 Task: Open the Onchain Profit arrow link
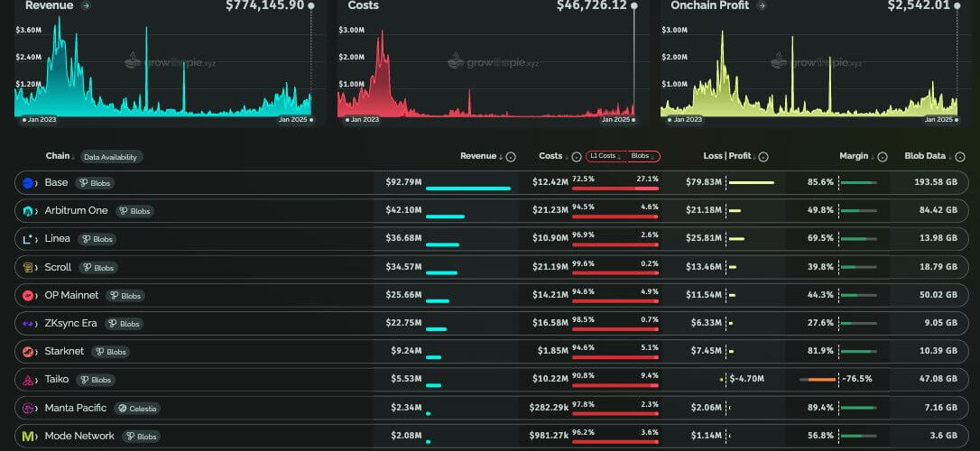coord(762,5)
